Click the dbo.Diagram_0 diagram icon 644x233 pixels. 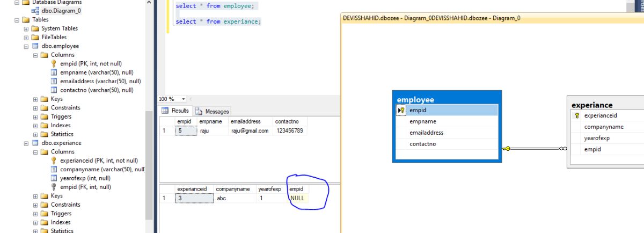pos(35,11)
